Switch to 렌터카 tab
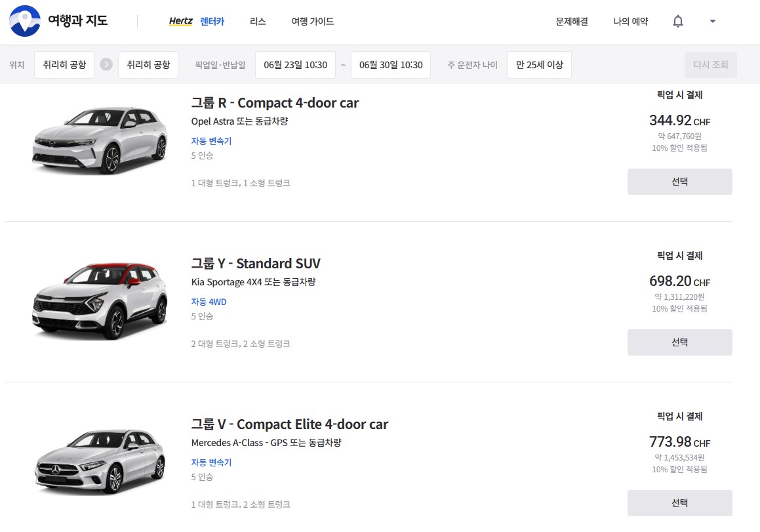The image size is (760, 532). [212, 22]
